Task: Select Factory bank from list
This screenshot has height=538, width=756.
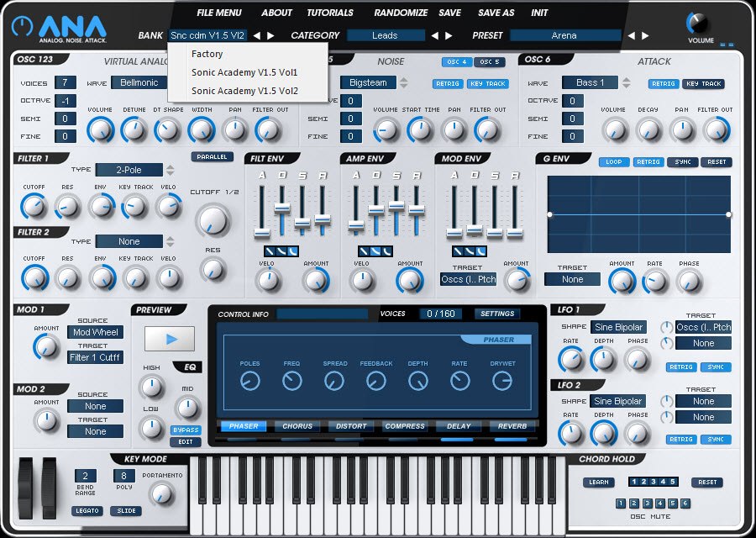Action: [x=248, y=54]
